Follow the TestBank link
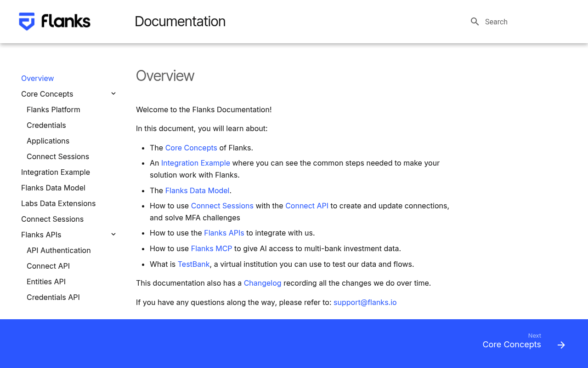This screenshot has height=368, width=588. pyautogui.click(x=194, y=264)
